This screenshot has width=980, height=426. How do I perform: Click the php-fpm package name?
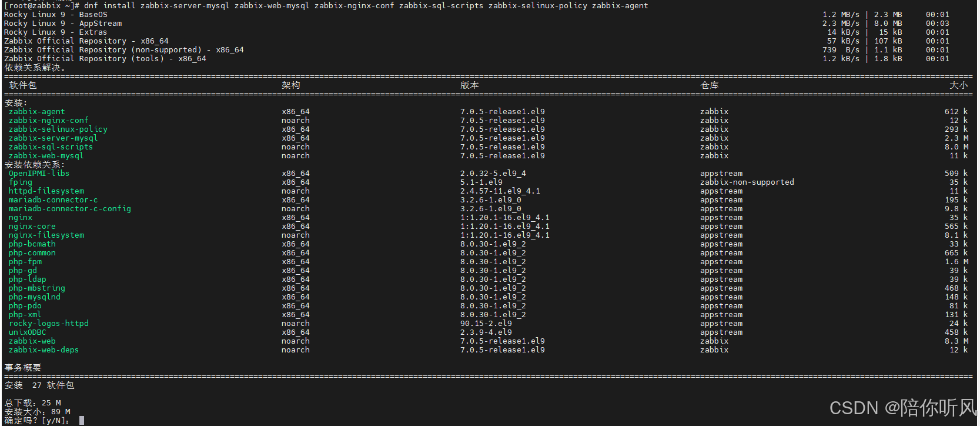tap(25, 261)
